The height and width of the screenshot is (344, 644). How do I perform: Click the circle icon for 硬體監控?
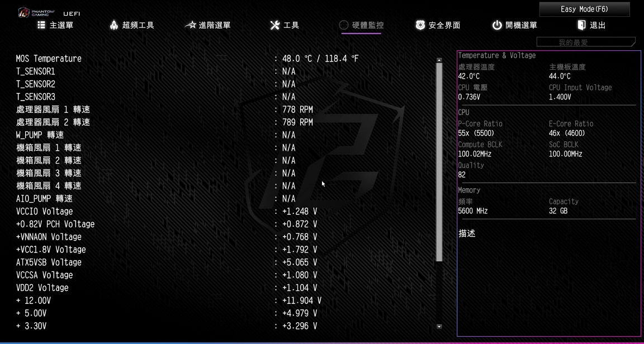click(344, 25)
